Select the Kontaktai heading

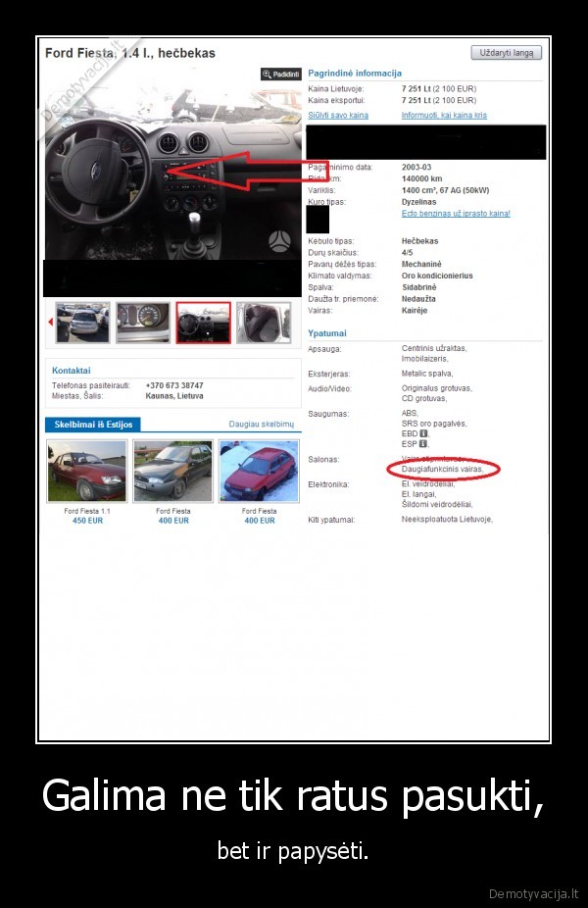click(x=72, y=371)
